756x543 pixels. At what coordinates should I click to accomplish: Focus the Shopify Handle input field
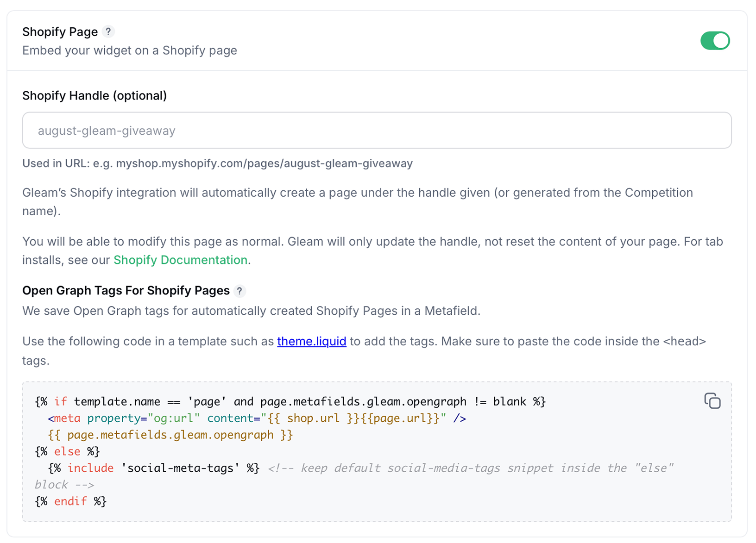coord(377,131)
